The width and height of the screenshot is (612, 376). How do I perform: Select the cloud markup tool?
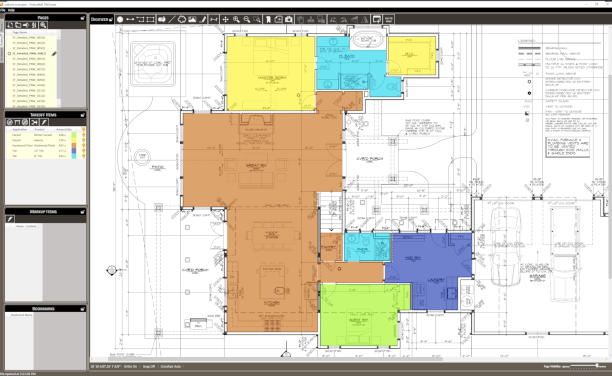(x=182, y=19)
